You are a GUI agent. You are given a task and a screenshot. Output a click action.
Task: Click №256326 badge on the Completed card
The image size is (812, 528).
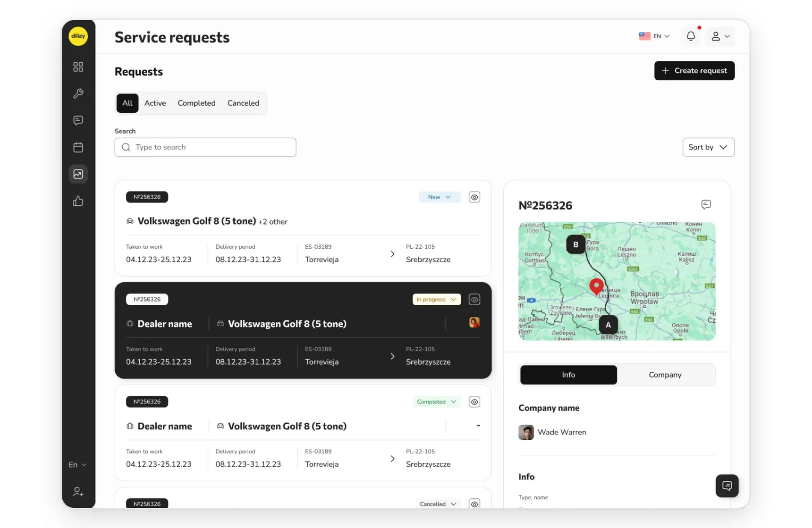click(x=147, y=402)
